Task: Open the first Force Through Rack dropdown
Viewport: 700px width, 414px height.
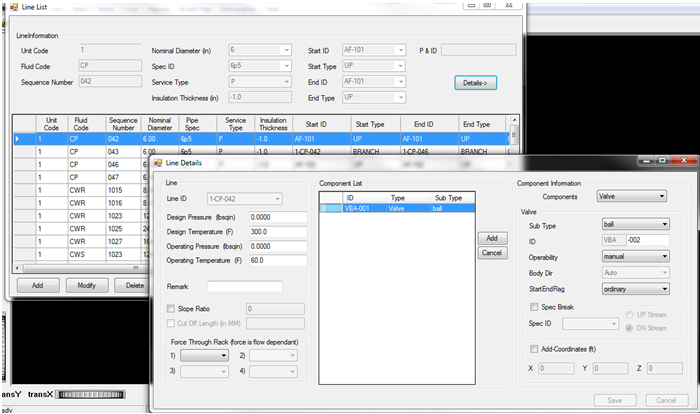Action: (x=204, y=355)
